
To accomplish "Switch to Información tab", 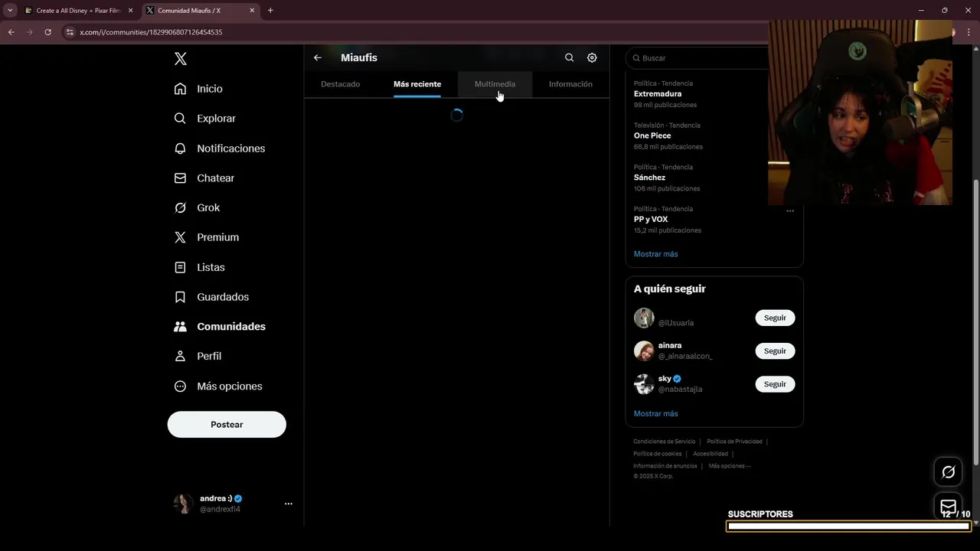I will point(570,84).
